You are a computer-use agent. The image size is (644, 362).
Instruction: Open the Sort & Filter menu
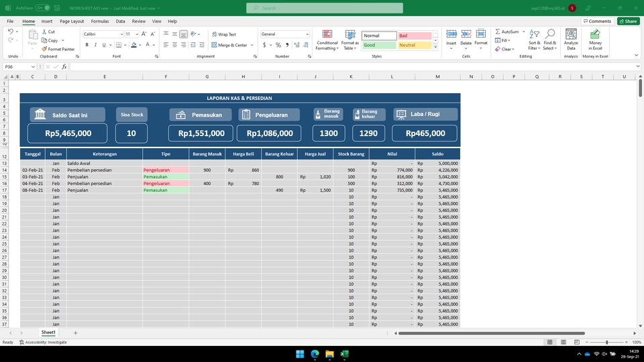coord(535,40)
